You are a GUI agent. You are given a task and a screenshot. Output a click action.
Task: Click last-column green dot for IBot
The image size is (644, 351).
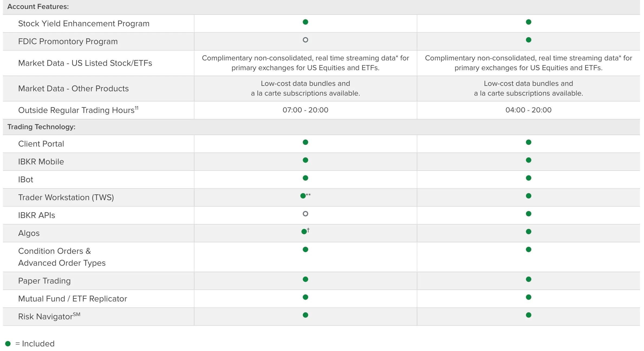point(528,178)
